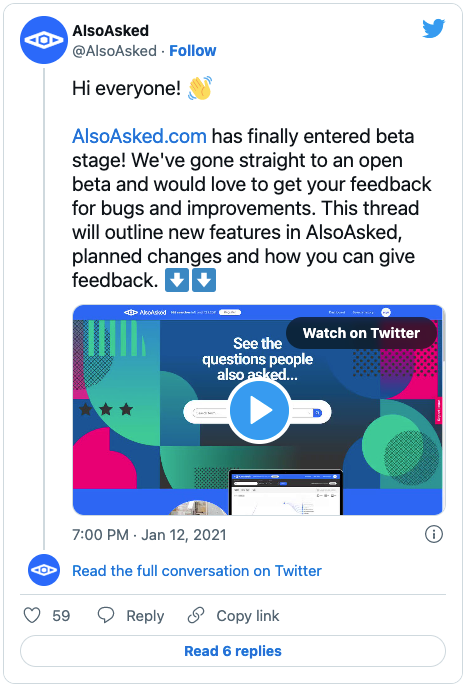
Task: Open the AlsoAsked.com link in tweet
Action: [139, 136]
